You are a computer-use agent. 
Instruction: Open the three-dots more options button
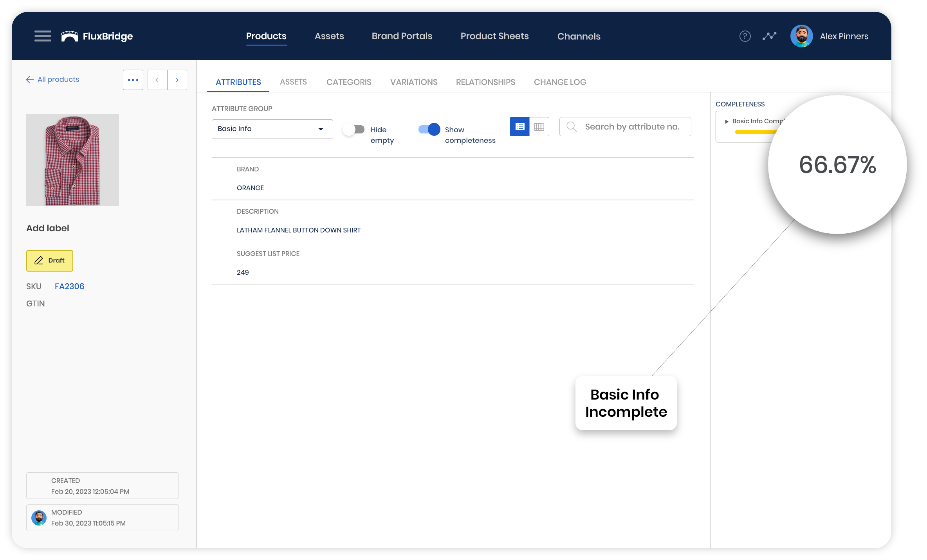click(x=133, y=80)
